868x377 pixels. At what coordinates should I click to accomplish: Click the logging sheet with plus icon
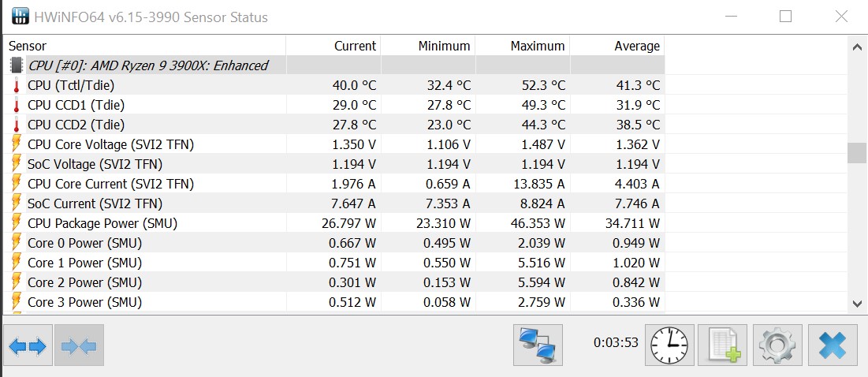pyautogui.click(x=722, y=345)
